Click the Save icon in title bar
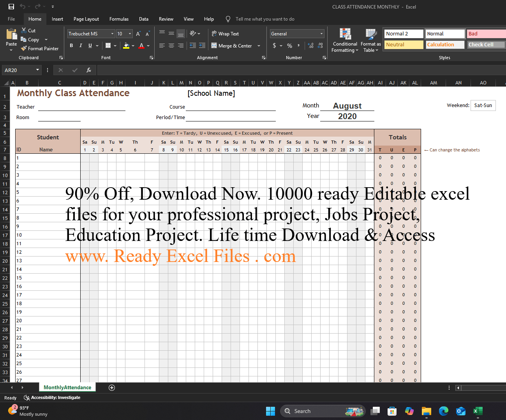 point(11,7)
